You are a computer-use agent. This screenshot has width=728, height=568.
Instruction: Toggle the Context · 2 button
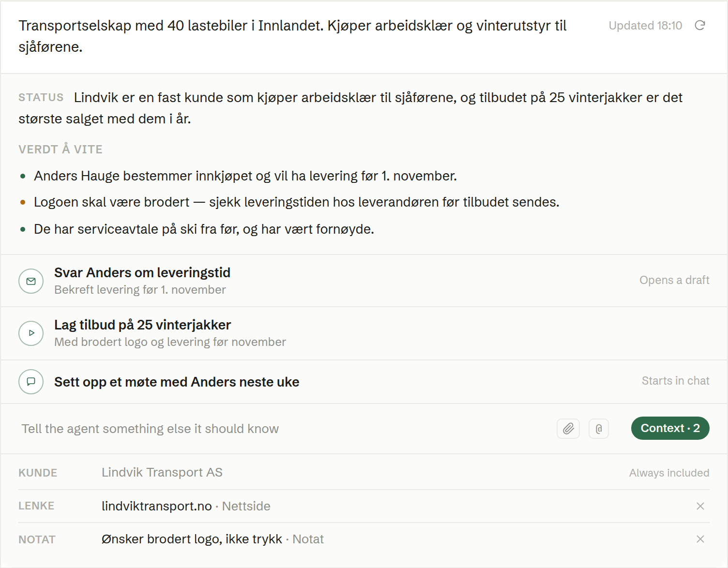point(670,428)
